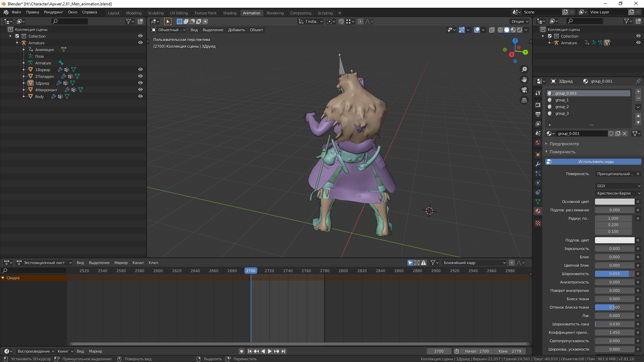The height and width of the screenshot is (362, 644).
Task: Click the Основной цвет color swatch
Action: (x=614, y=202)
